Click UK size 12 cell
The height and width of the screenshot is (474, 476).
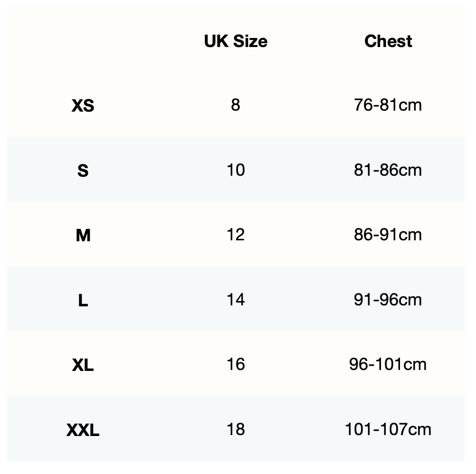pyautogui.click(x=236, y=235)
